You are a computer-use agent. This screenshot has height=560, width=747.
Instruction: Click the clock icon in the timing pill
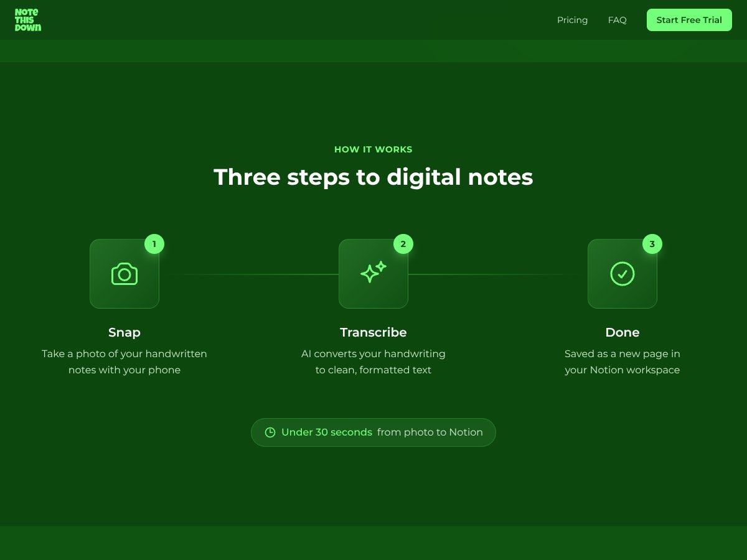pos(270,432)
